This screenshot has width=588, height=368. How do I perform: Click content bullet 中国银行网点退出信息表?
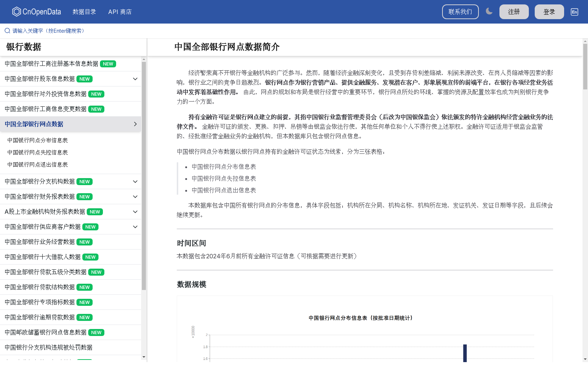224,190
